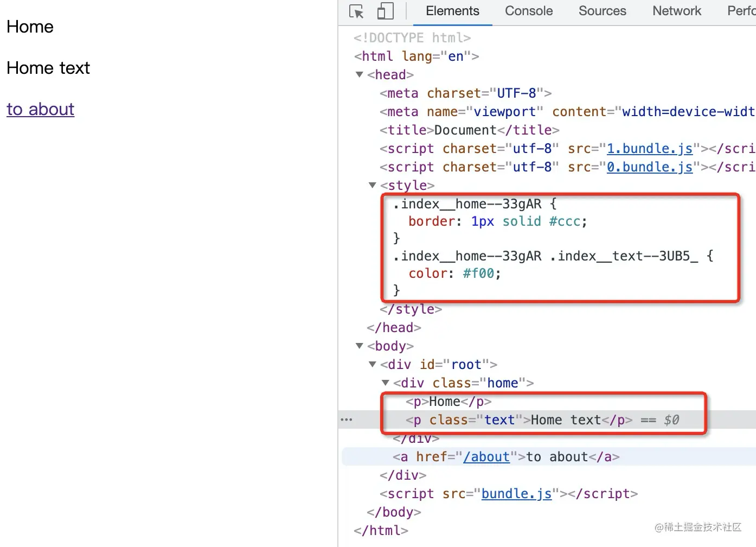
Task: Open the bundle.js link in body
Action: click(x=516, y=494)
